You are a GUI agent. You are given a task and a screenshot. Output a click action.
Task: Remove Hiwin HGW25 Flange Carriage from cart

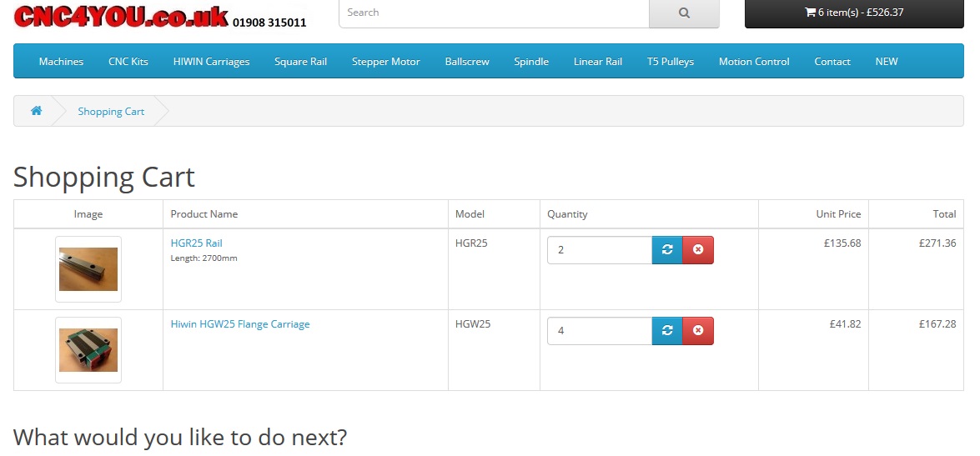(698, 331)
